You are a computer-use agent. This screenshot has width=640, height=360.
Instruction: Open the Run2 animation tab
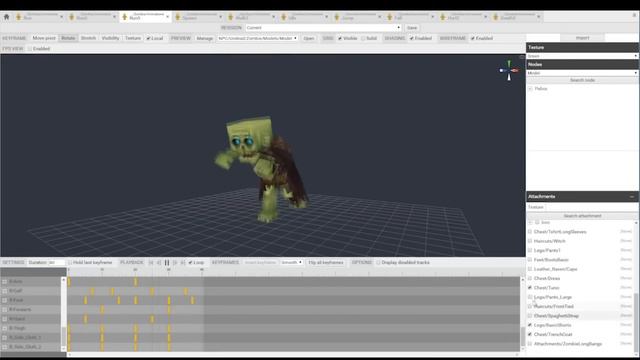pyautogui.click(x=92, y=17)
